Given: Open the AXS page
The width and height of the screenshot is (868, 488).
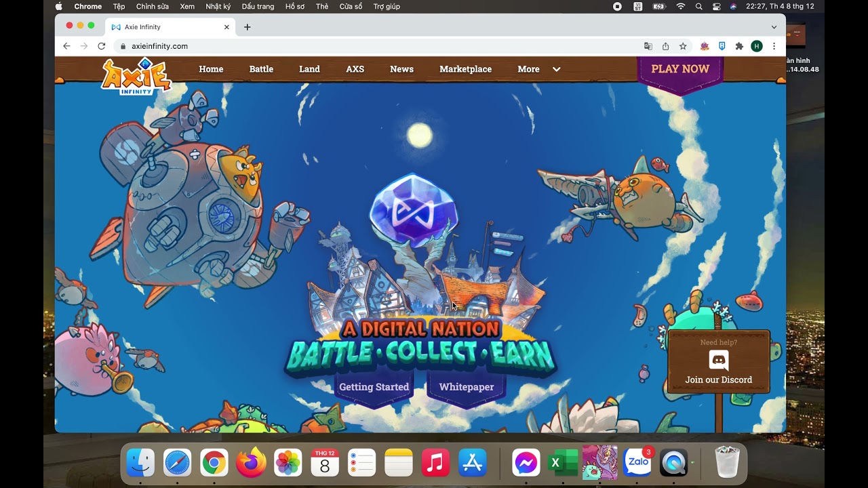Looking at the screenshot, I should pos(355,69).
